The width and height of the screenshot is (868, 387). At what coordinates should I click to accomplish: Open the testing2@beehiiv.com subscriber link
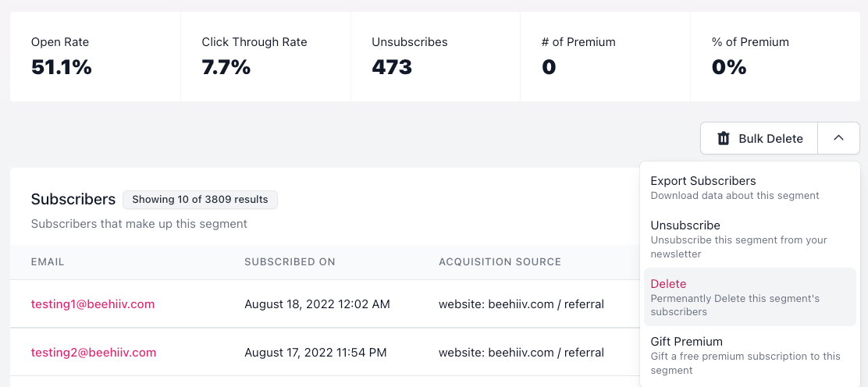[94, 352]
